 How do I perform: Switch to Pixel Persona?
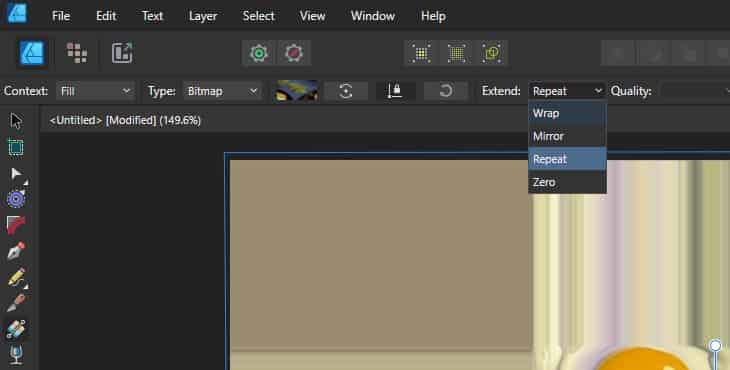tap(77, 53)
